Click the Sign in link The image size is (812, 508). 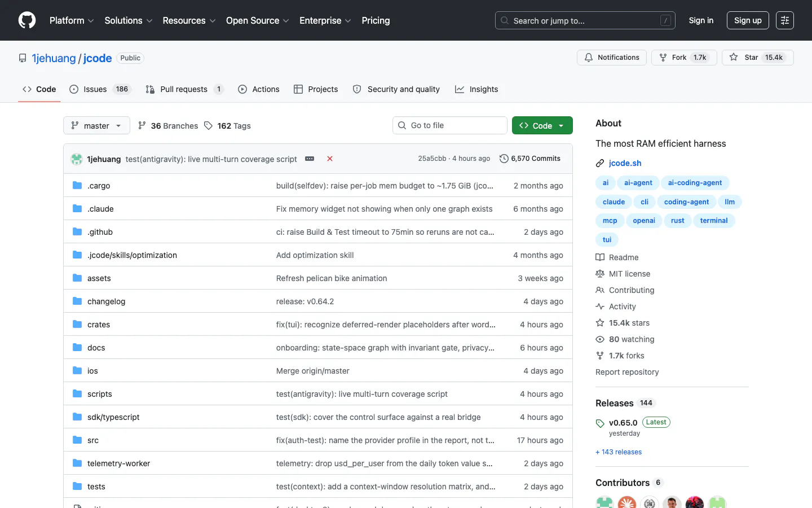(701, 20)
